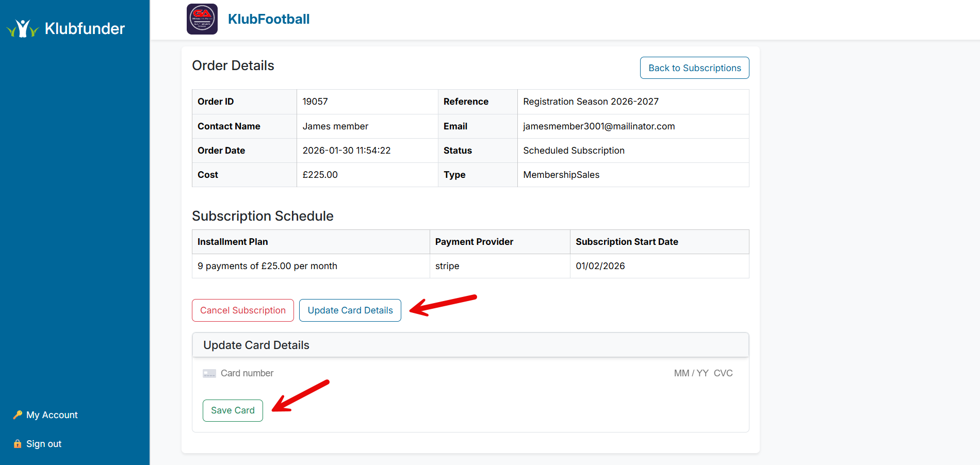Image resolution: width=980 pixels, height=465 pixels.
Task: Save the card with Save Card button
Action: (x=233, y=410)
